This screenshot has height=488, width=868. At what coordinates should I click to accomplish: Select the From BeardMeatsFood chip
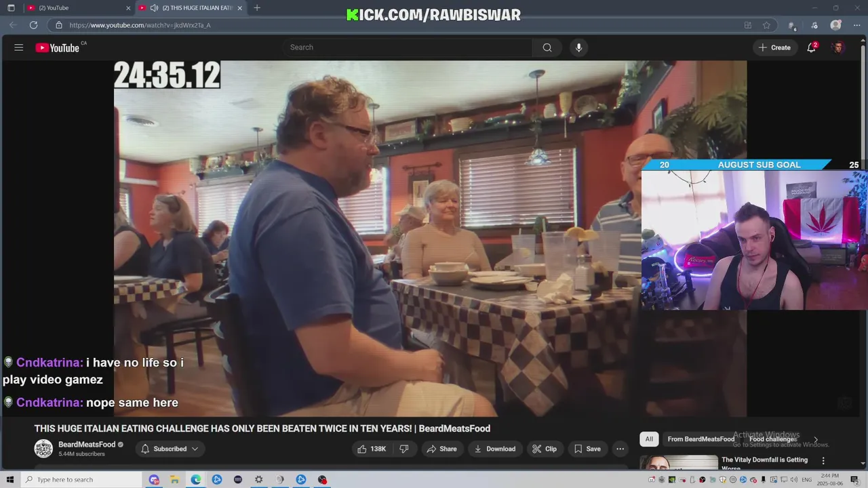[701, 439]
